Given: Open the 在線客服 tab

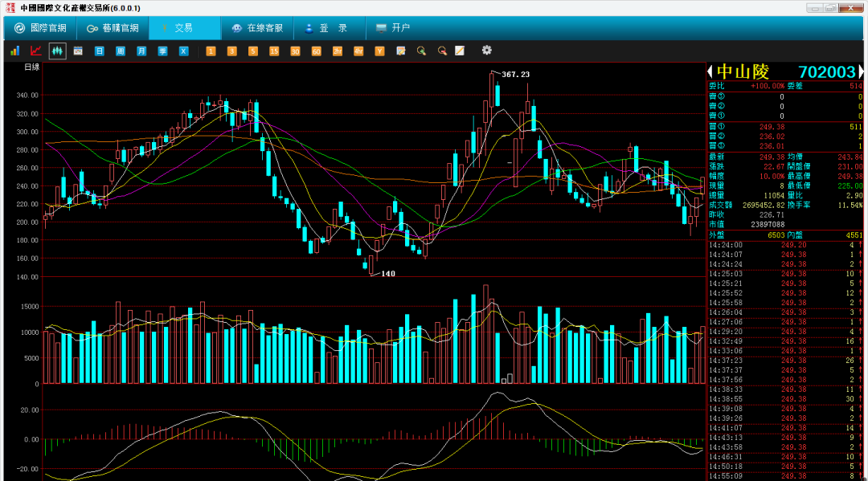Looking at the screenshot, I should [x=257, y=27].
